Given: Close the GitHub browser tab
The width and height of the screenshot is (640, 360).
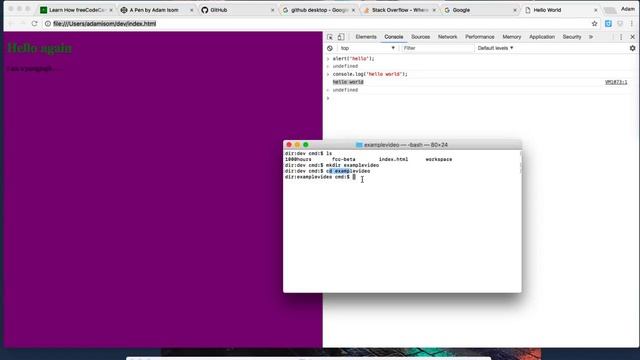Looking at the screenshot, I should (273, 10).
